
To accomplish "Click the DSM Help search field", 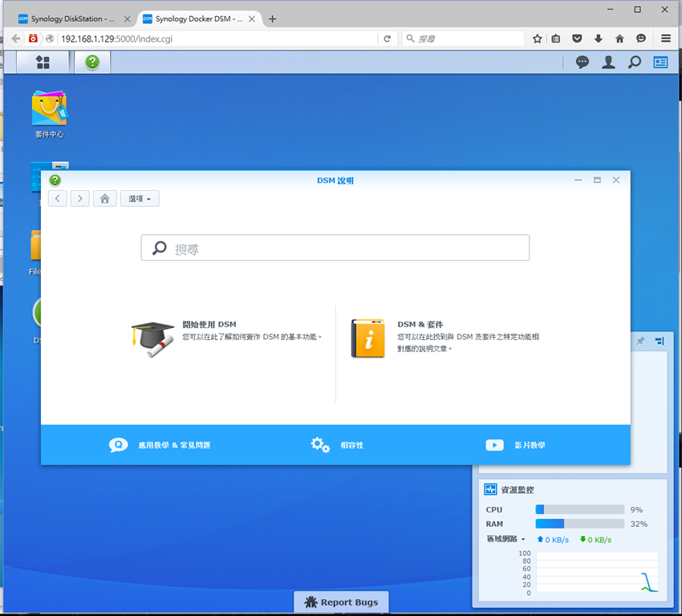I will tap(335, 248).
